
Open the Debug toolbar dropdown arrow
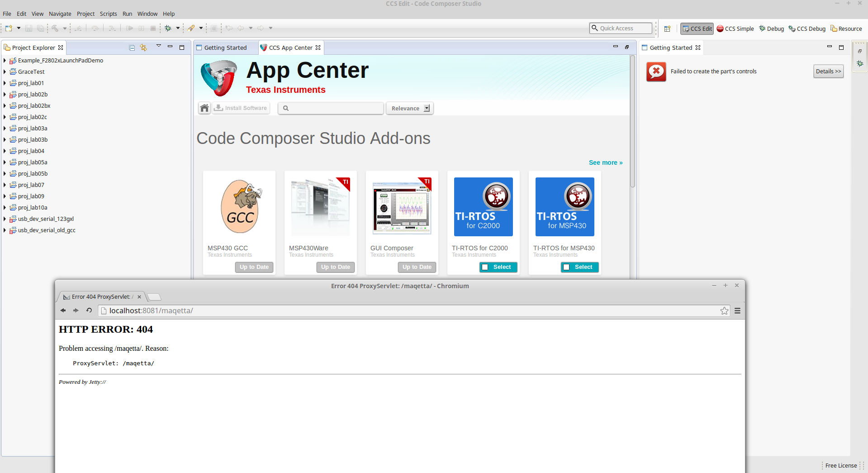coord(178,28)
